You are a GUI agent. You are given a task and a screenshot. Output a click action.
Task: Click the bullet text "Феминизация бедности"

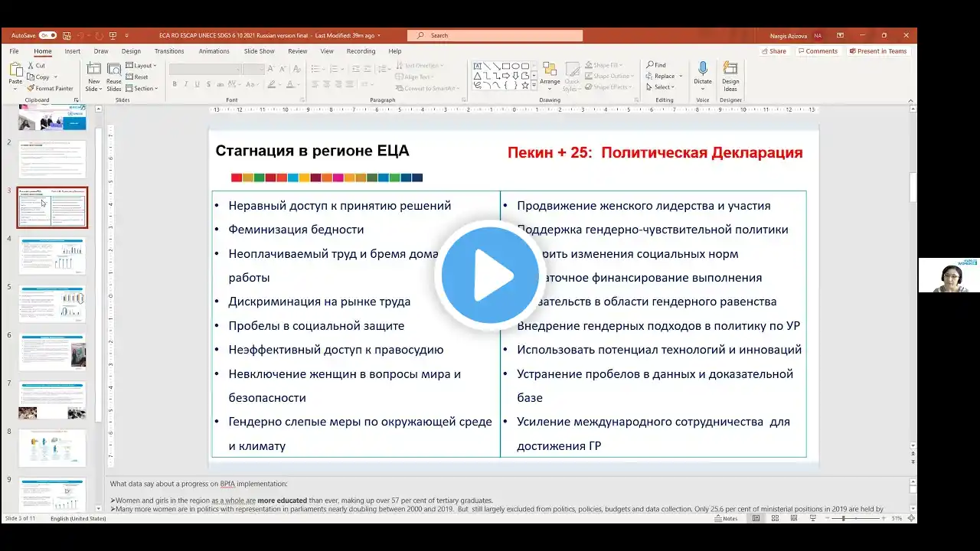pos(296,230)
